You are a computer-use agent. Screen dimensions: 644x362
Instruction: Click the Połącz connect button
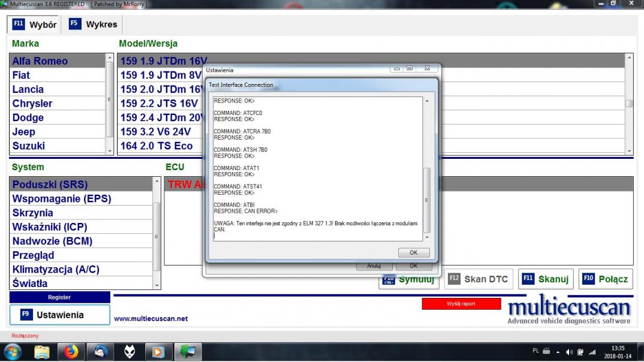click(606, 279)
